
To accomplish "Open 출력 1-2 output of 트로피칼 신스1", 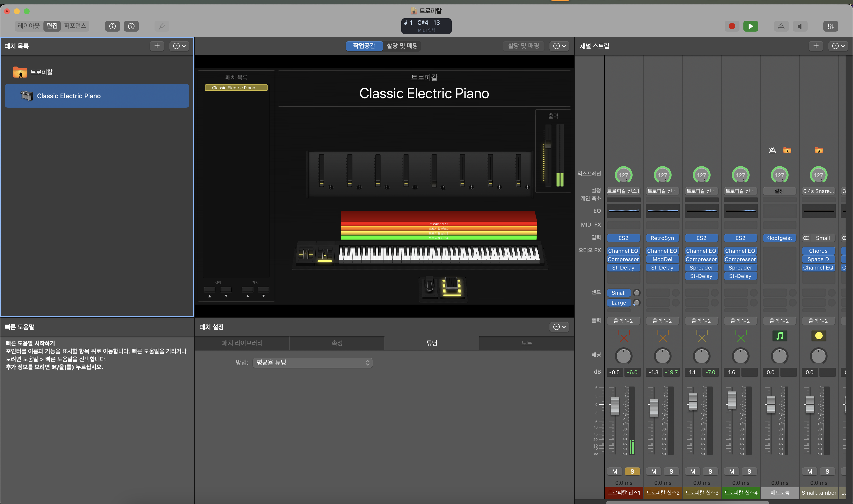I will (623, 321).
